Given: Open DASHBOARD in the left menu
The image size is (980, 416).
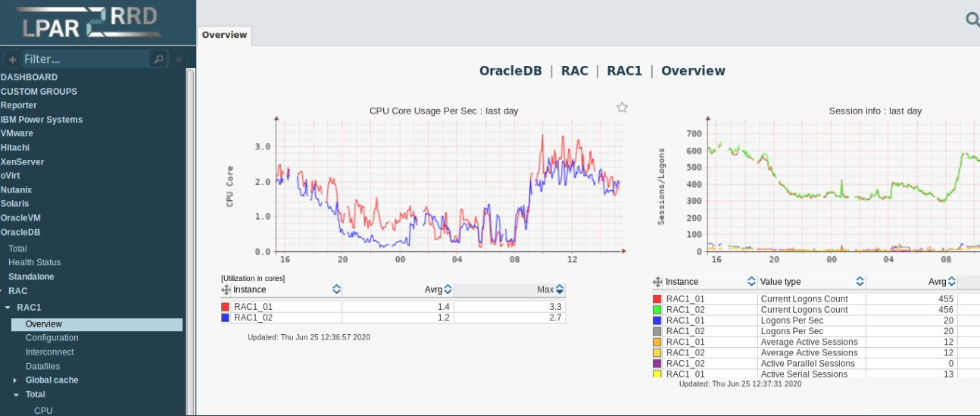Looking at the screenshot, I should click(29, 77).
